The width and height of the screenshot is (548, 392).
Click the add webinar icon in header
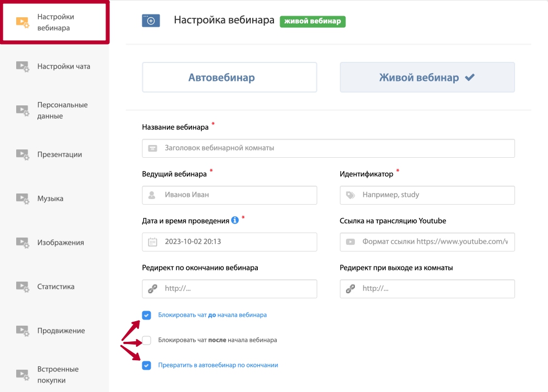(151, 21)
